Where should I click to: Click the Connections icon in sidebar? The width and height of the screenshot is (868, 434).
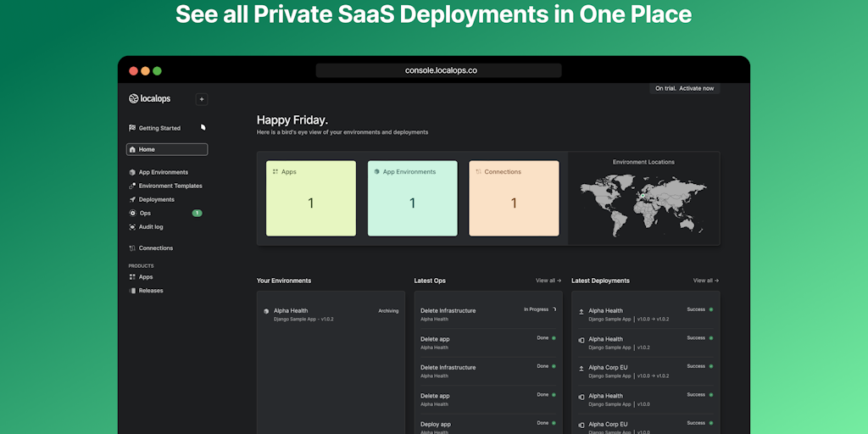tap(132, 248)
